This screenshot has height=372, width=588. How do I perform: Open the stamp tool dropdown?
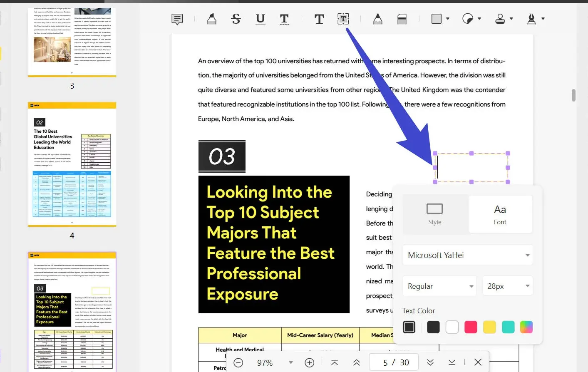511,19
